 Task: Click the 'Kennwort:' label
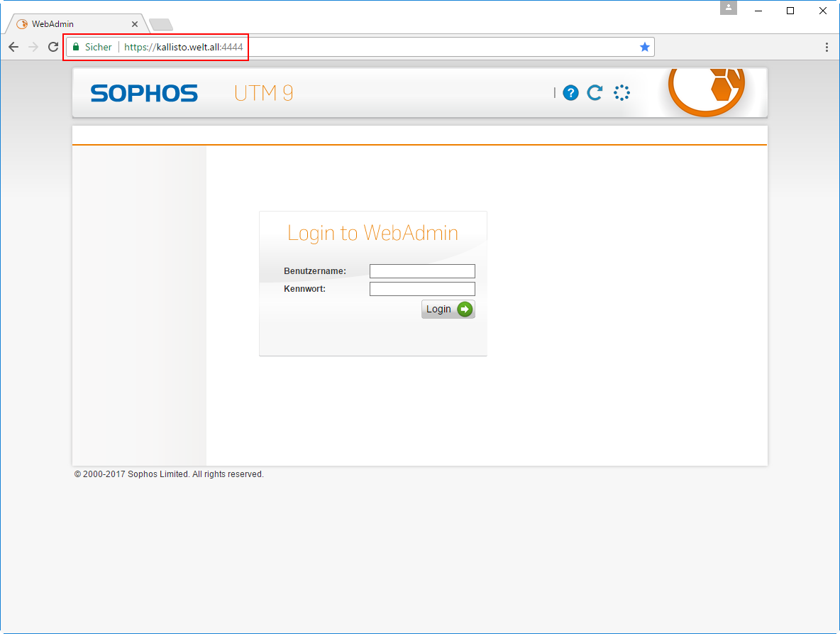[x=305, y=289]
